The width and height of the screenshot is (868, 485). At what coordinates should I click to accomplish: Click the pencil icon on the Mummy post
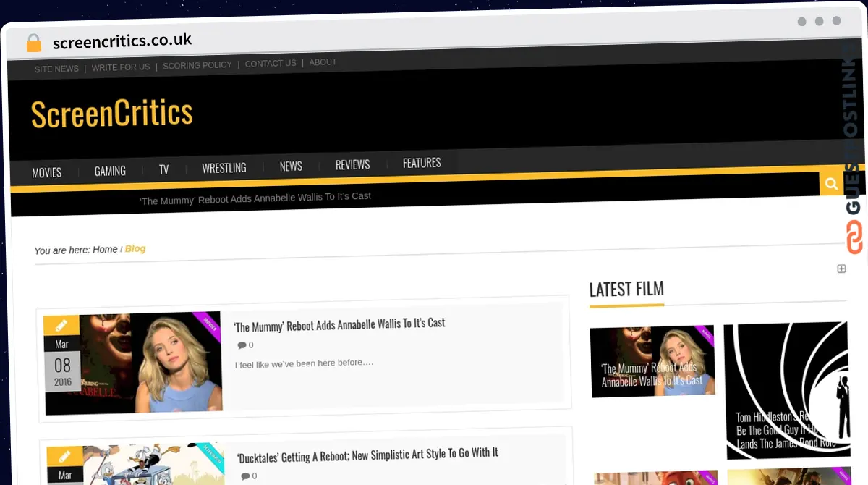61,326
